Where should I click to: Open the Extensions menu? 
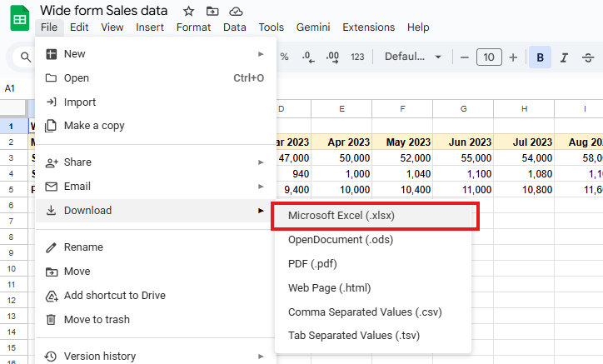369,27
